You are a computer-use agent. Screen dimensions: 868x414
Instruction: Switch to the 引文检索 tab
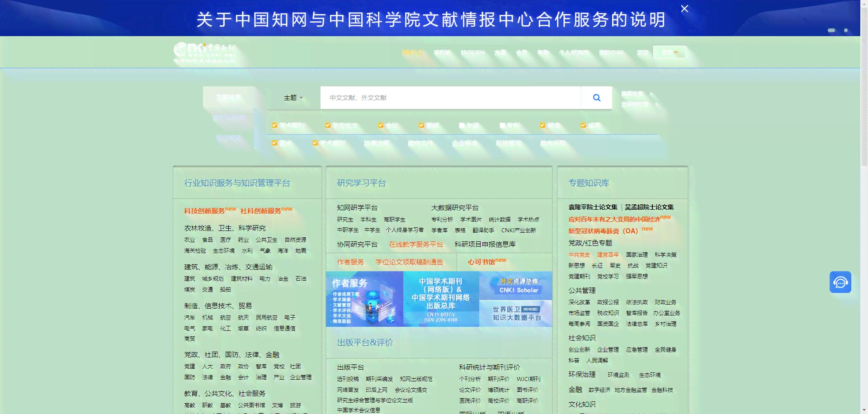coord(228,138)
